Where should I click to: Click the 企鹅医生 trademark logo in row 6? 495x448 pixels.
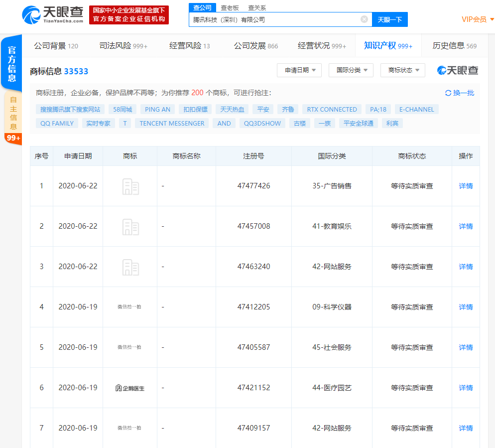coord(130,388)
